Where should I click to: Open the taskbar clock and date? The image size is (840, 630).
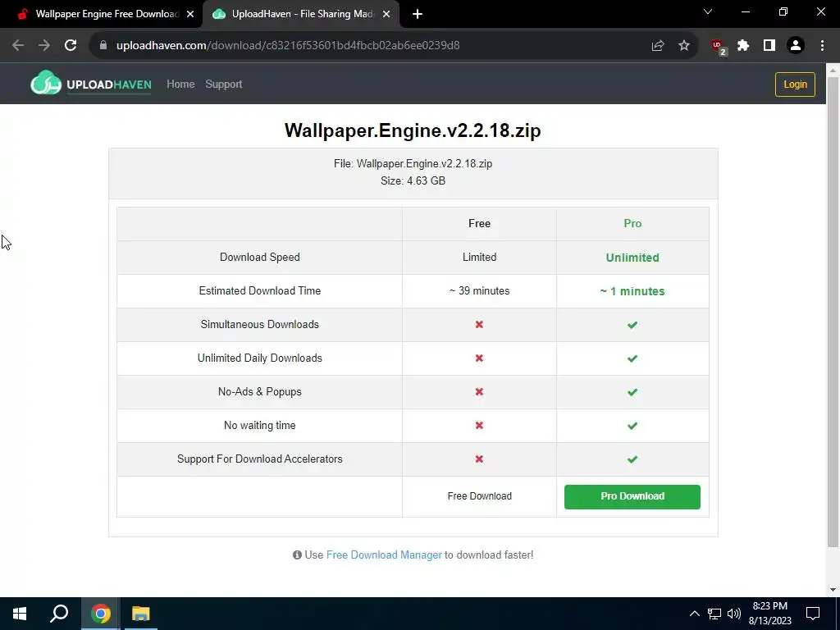click(769, 614)
